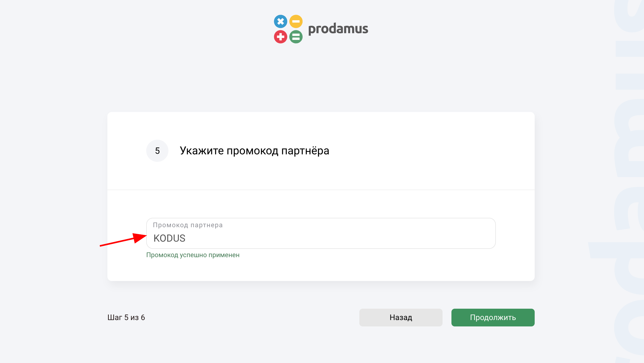Click the empty area beside the Назад button

[x=277, y=318]
